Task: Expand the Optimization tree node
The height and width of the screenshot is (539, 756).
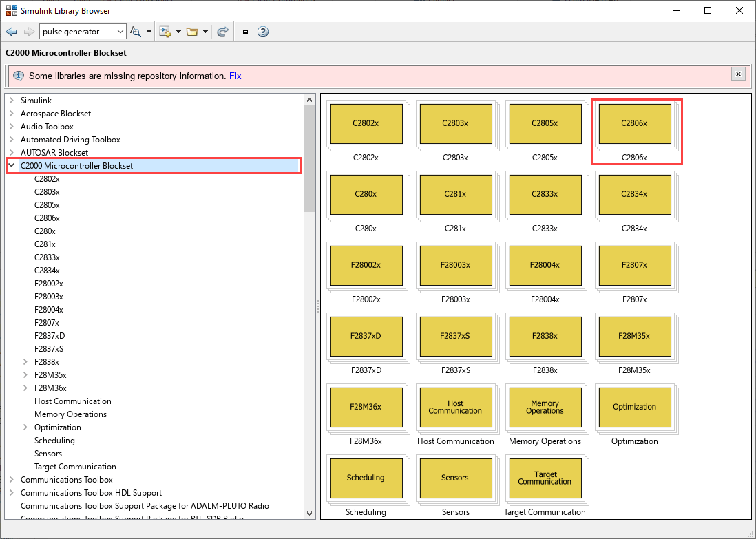Action: pyautogui.click(x=25, y=427)
